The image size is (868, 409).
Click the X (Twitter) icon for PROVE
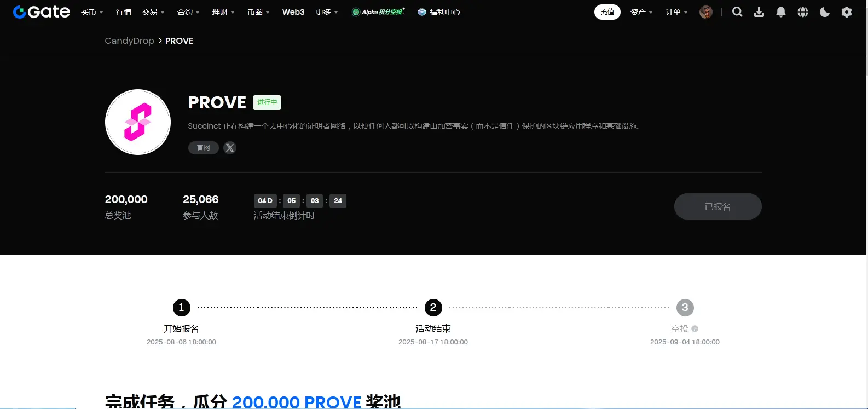[230, 148]
